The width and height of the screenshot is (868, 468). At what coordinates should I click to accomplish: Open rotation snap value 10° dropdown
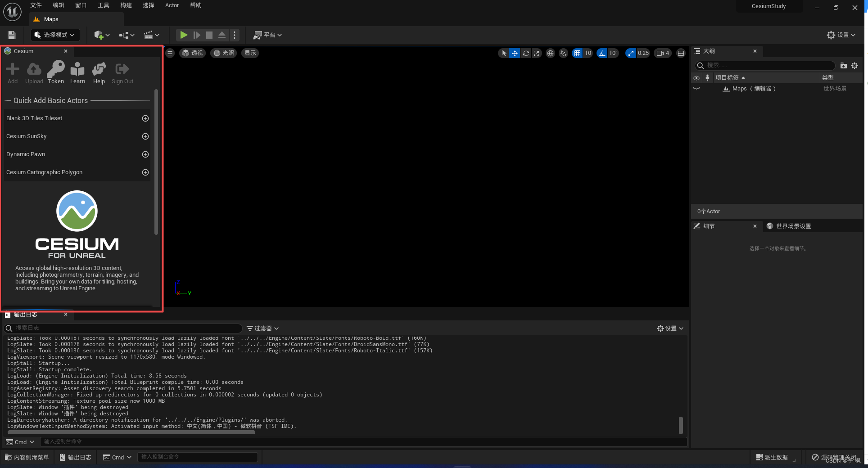pos(613,53)
